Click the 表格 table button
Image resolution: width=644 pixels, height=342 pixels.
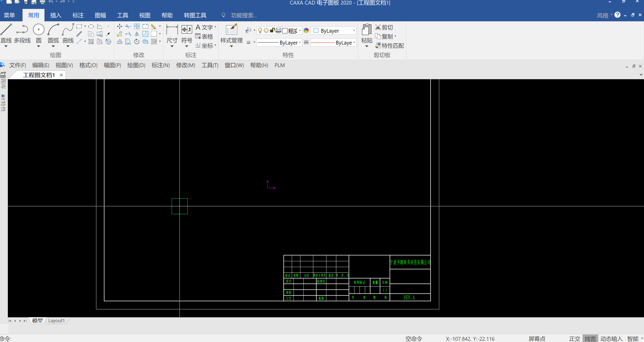(x=204, y=36)
